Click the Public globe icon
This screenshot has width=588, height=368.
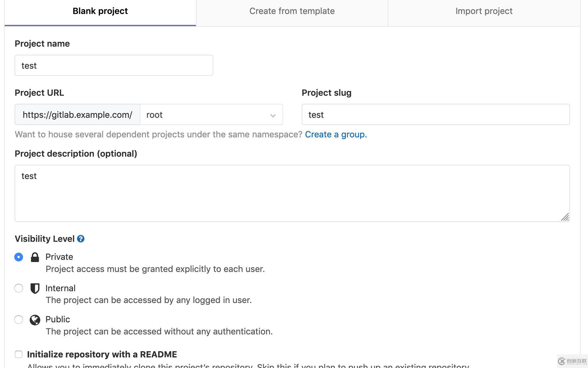pos(35,320)
